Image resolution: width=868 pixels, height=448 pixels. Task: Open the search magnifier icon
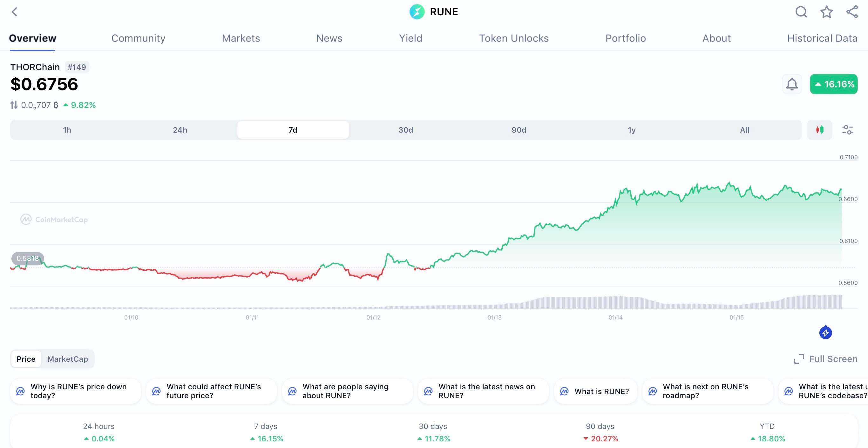click(x=801, y=12)
